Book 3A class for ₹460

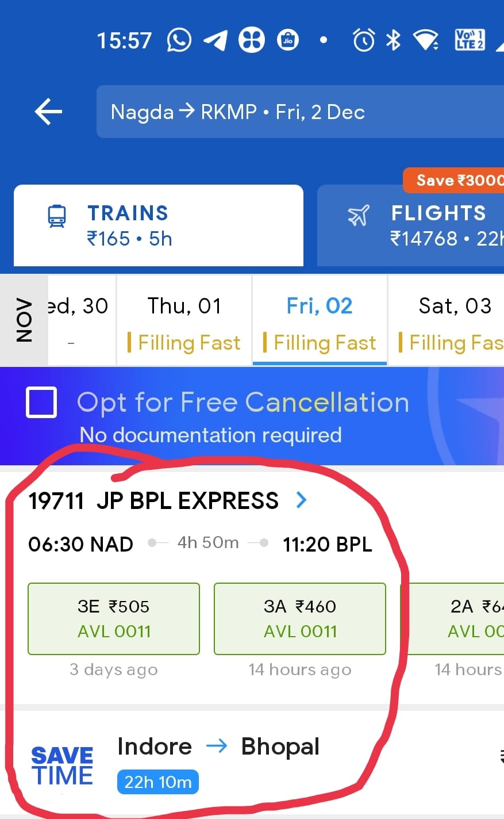[x=299, y=619]
